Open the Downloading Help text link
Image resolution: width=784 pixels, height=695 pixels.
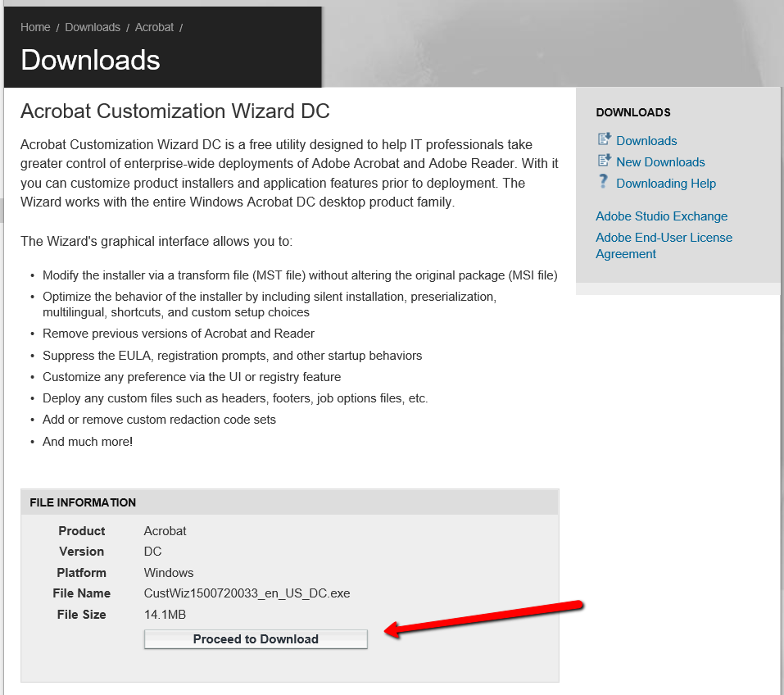tap(666, 184)
